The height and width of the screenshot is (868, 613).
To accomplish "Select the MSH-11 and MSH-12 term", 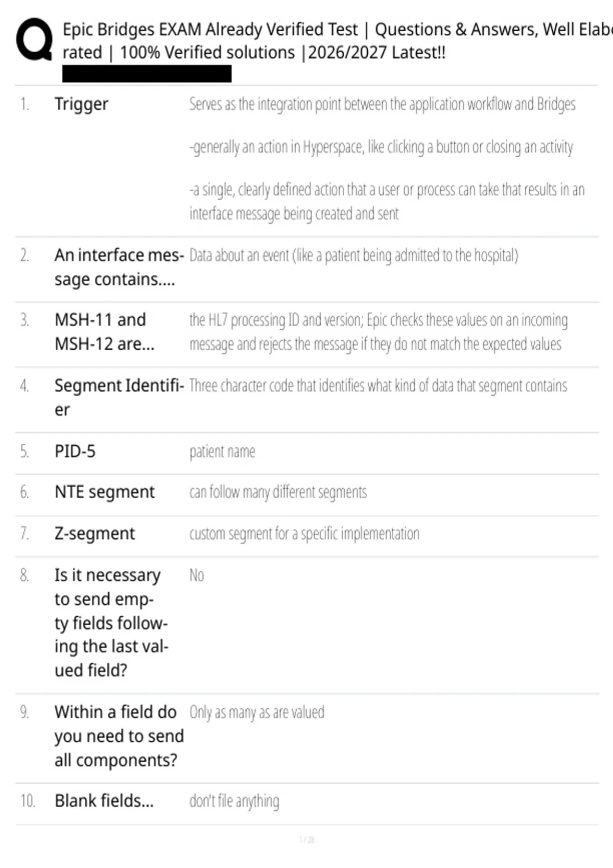I will pyautogui.click(x=104, y=331).
